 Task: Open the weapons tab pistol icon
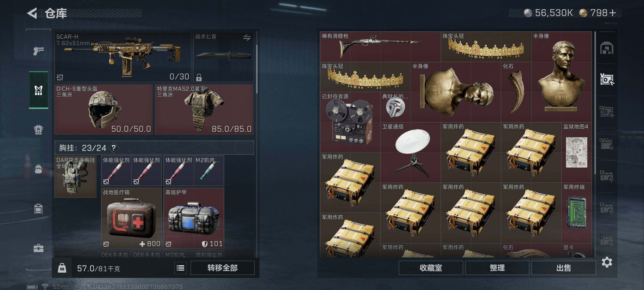(38, 51)
